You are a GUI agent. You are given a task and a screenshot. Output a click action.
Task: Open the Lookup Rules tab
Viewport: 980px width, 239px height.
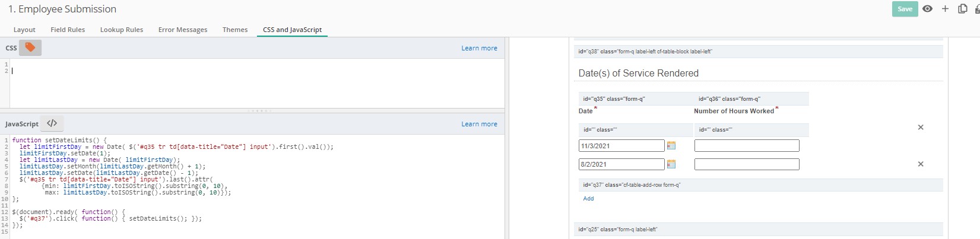[122, 30]
